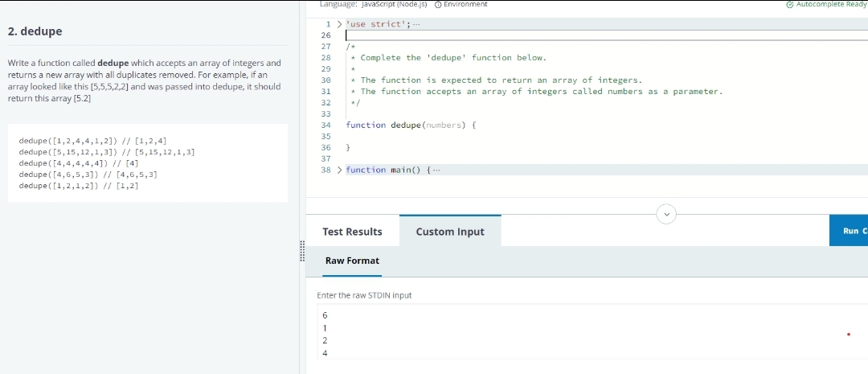The image size is (868, 374).
Task: Expand the folded 'use strict' code at line 1
Action: click(340, 24)
